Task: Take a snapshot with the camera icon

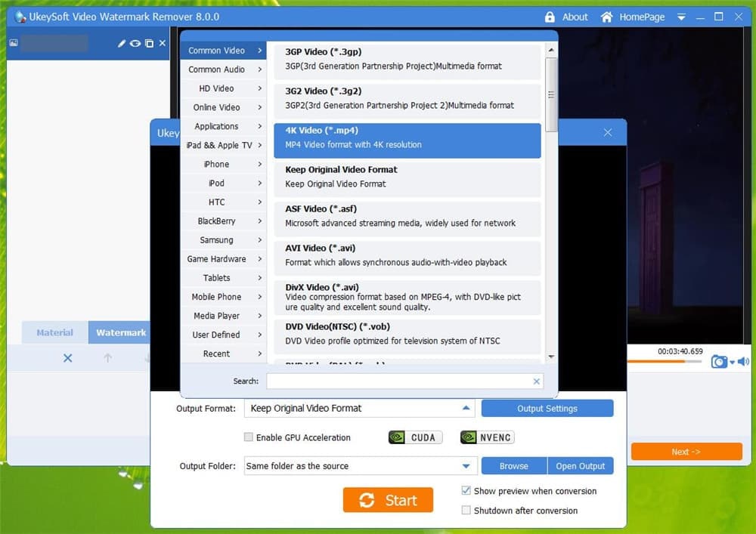Action: point(719,362)
